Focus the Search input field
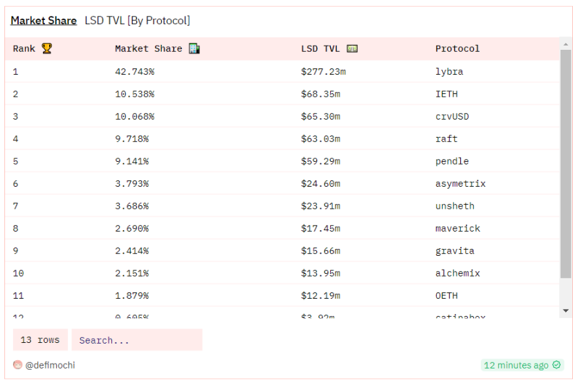Viewport: 573px width, 392px height. pyautogui.click(x=137, y=340)
